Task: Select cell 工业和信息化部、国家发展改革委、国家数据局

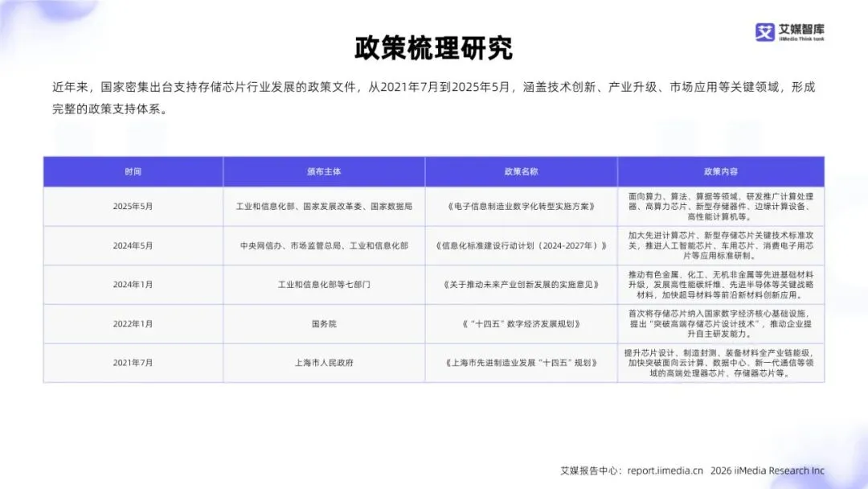Action: coord(324,207)
